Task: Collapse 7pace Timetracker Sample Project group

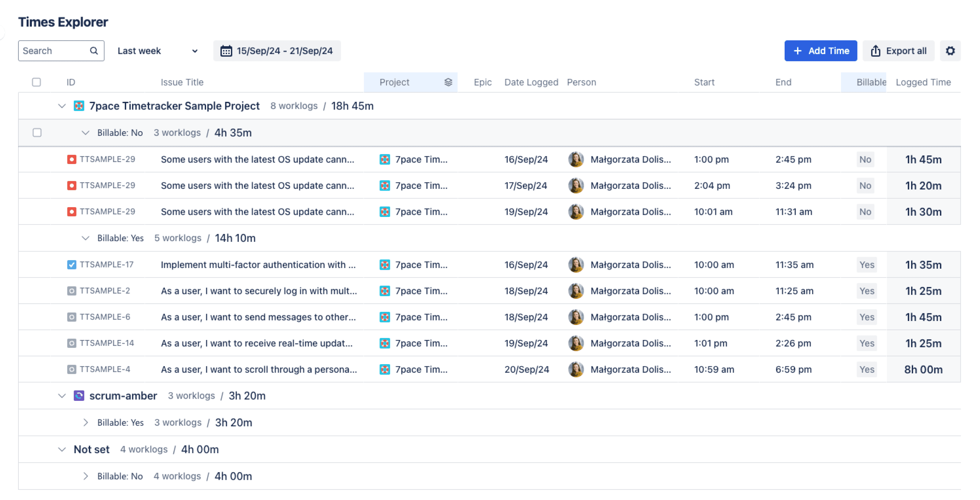Action: click(x=62, y=106)
